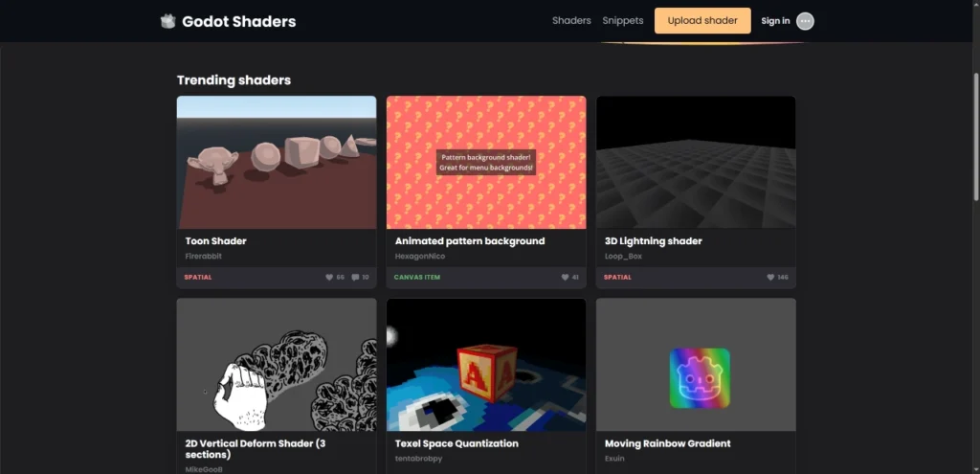This screenshot has width=980, height=474.
Task: Like Toon Shader via heart icon
Action: click(x=329, y=277)
